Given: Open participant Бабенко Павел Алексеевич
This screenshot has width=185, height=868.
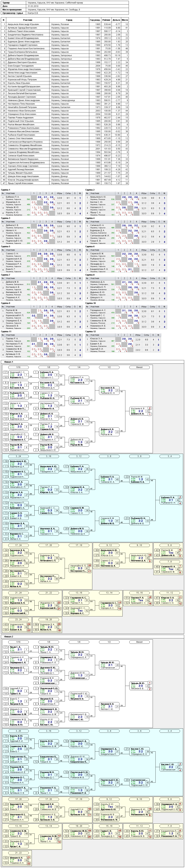Looking at the screenshot, I should pyautogui.click(x=22, y=31).
